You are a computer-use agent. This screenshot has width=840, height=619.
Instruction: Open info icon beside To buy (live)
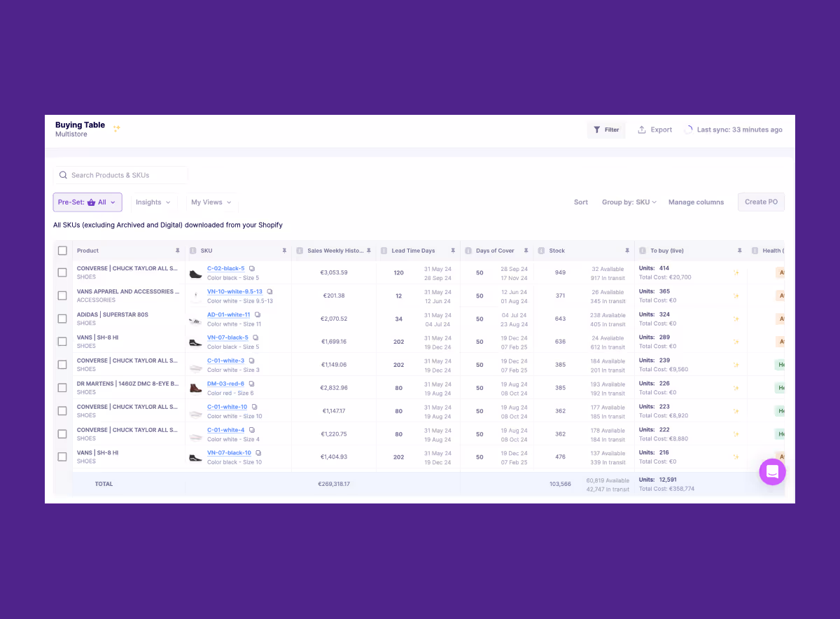(x=642, y=251)
